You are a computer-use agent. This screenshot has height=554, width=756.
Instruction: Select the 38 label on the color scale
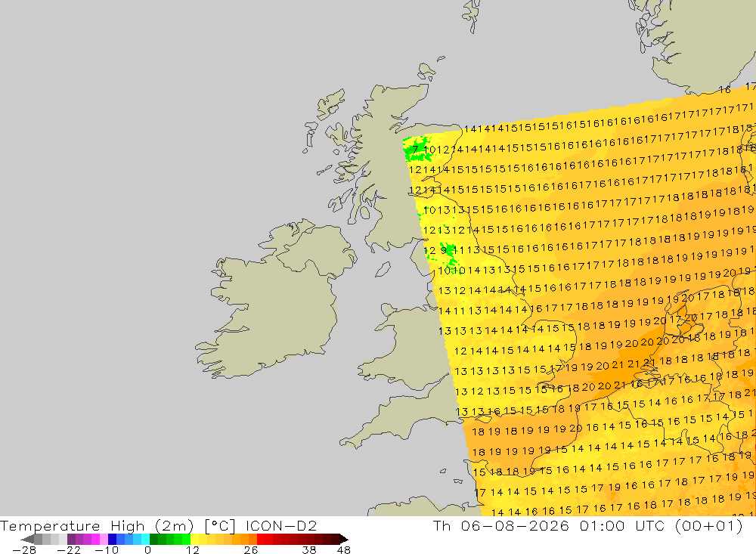pos(309,550)
